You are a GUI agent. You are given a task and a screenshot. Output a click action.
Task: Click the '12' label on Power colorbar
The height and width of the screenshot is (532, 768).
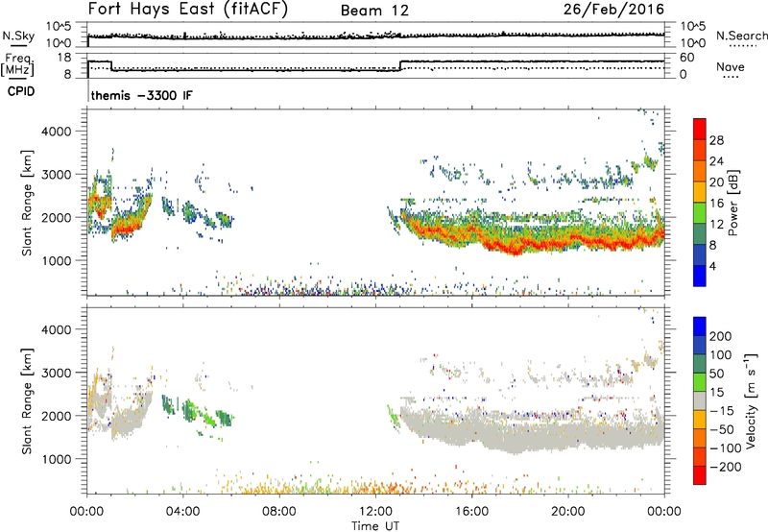coord(716,224)
